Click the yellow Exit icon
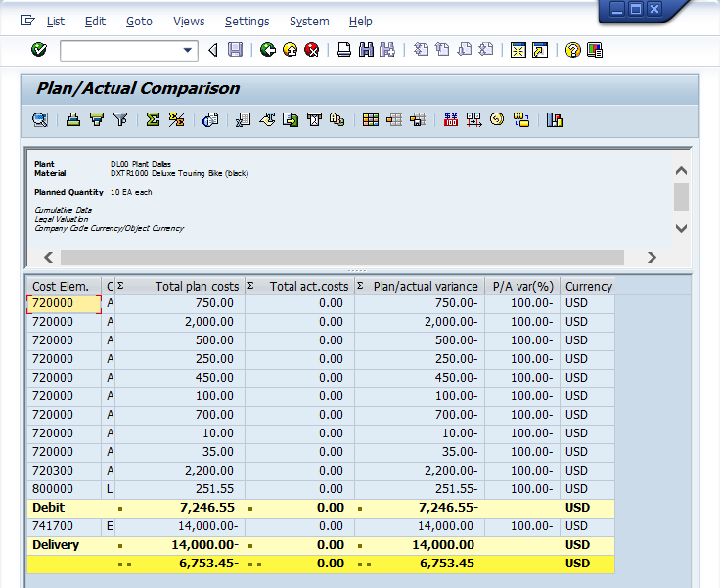This screenshot has height=588, width=720. coord(290,50)
